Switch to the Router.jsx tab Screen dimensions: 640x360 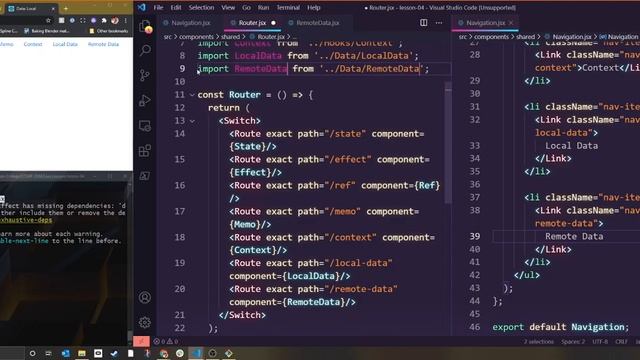point(252,23)
